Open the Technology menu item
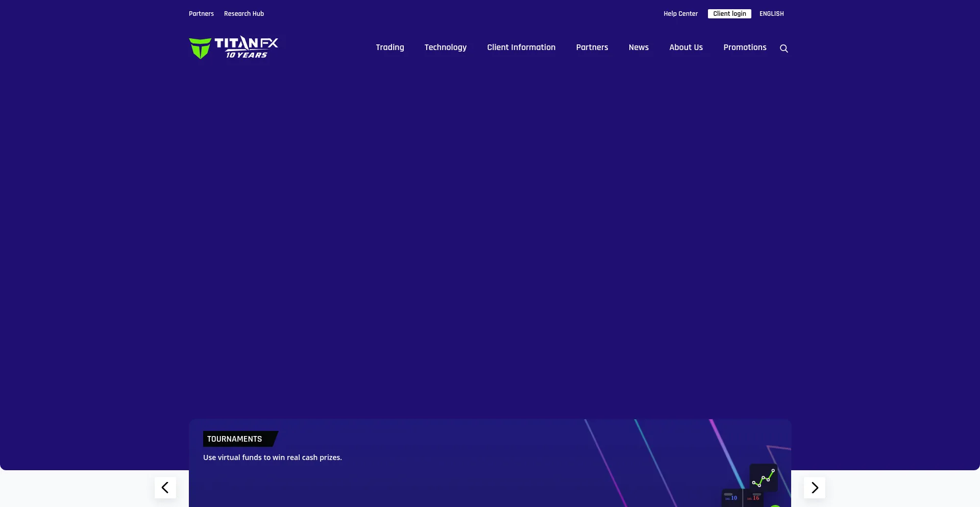The height and width of the screenshot is (507, 980). (x=445, y=47)
